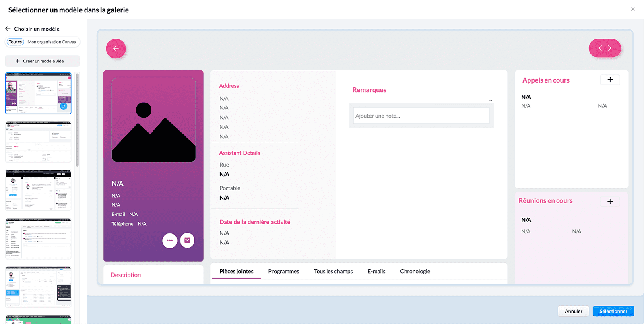Select the Toutes filter pill
Image resolution: width=644 pixels, height=324 pixels.
pyautogui.click(x=15, y=42)
